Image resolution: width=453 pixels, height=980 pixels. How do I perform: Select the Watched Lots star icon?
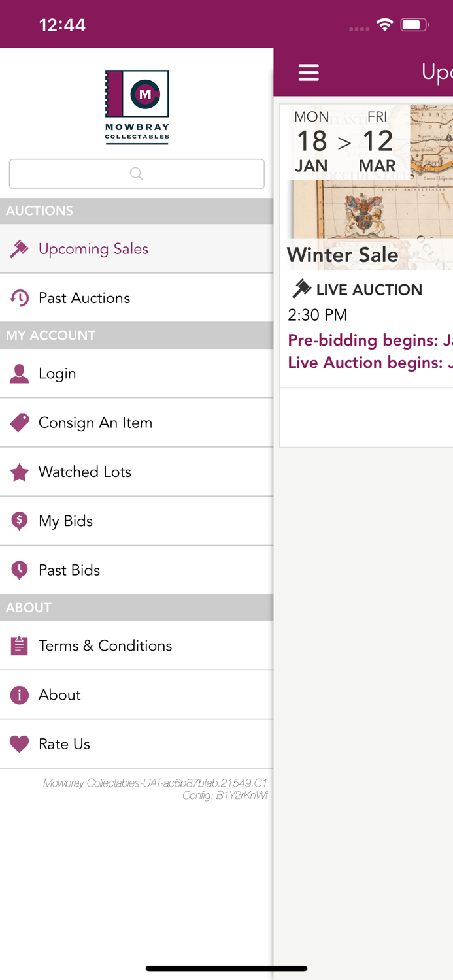pos(20,471)
